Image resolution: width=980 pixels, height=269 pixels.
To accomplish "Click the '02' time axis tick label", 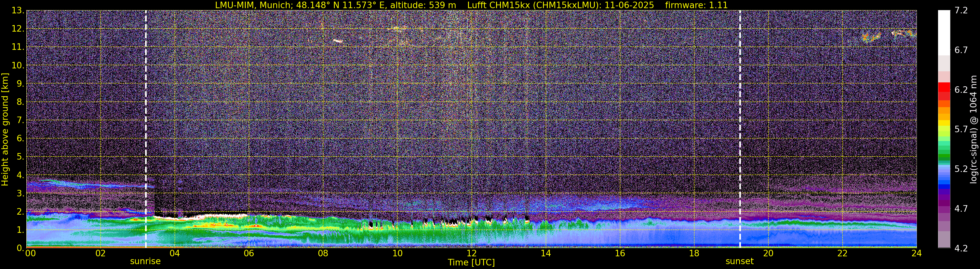I will 101,253.
